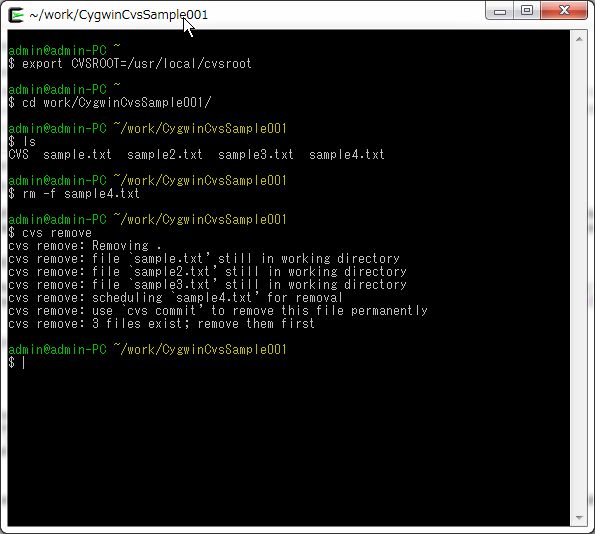Click the Cygwin terminal icon in title bar

coord(16,15)
